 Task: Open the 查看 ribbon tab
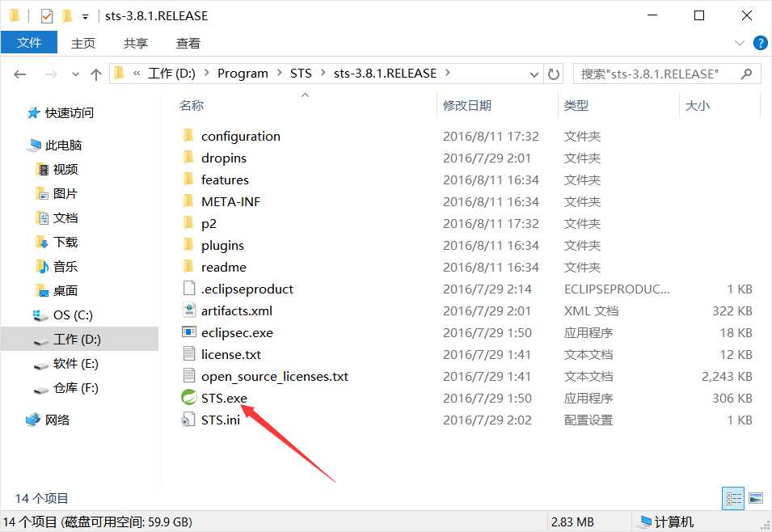[x=188, y=44]
